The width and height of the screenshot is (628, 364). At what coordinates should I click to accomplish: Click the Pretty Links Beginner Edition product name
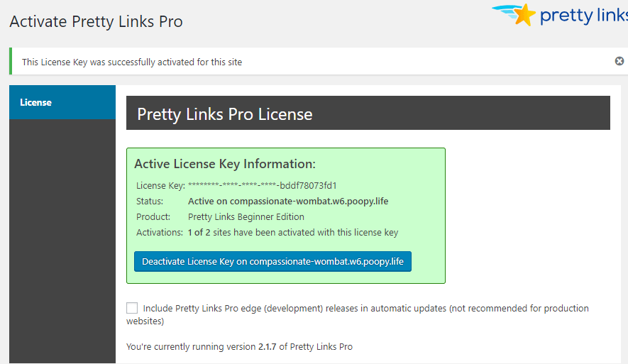pyautogui.click(x=246, y=217)
